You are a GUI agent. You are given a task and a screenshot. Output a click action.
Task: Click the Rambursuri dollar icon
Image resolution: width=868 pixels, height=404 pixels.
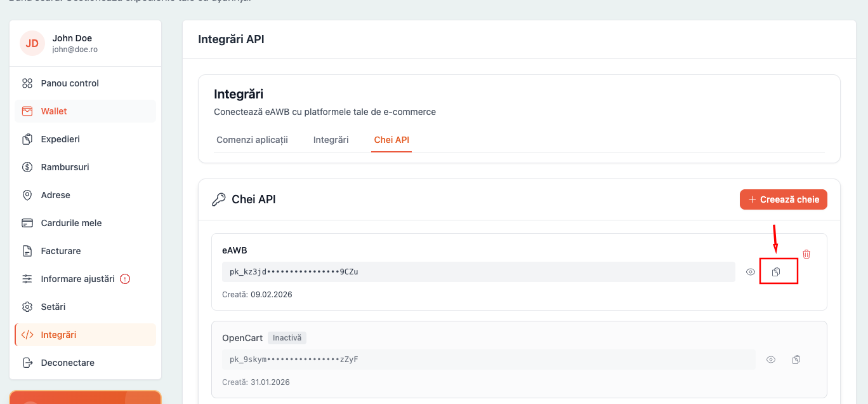pos(27,167)
